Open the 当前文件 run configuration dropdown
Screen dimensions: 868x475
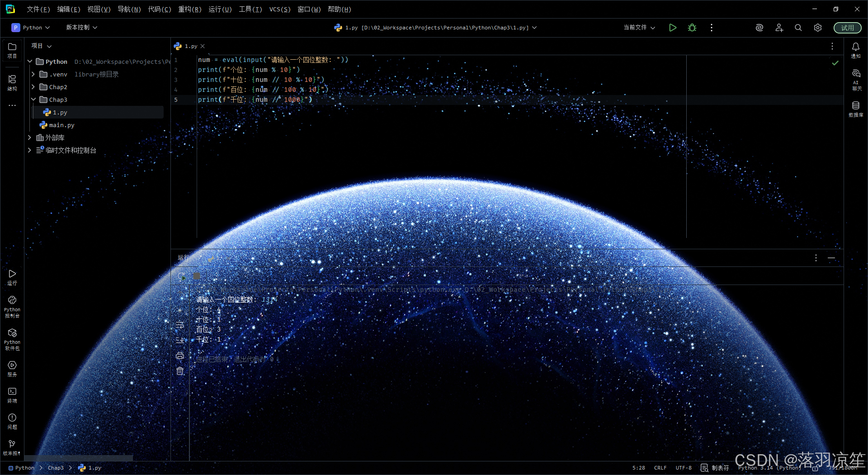tap(639, 28)
